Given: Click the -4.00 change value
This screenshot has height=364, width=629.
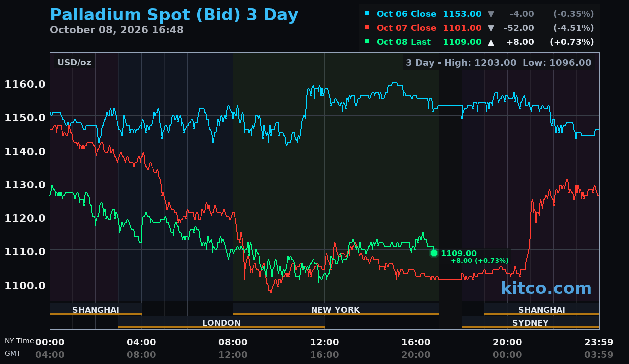Looking at the screenshot, I should (522, 14).
